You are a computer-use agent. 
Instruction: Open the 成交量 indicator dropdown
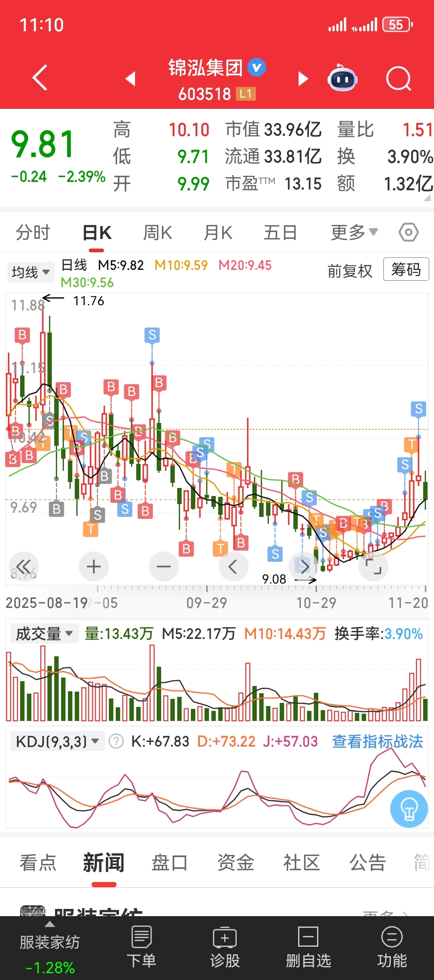click(x=44, y=634)
